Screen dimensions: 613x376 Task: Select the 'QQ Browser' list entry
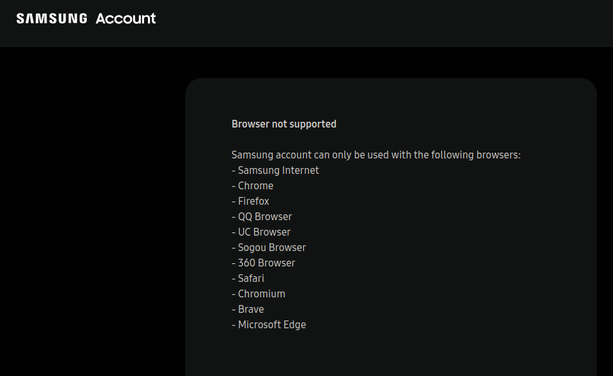262,217
